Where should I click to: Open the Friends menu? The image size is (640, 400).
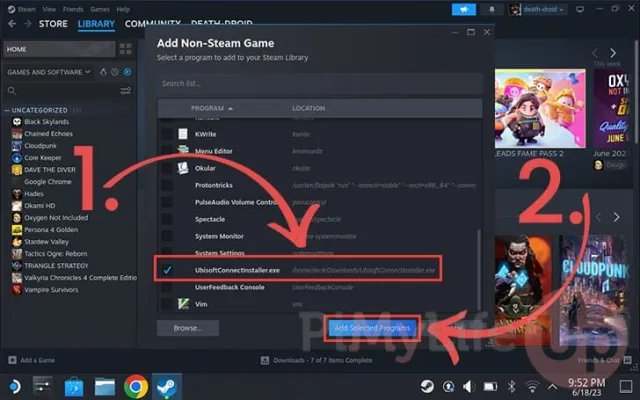(x=73, y=9)
